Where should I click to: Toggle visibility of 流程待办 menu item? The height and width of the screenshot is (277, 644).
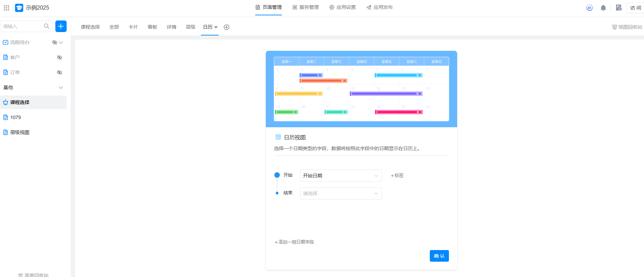54,42
